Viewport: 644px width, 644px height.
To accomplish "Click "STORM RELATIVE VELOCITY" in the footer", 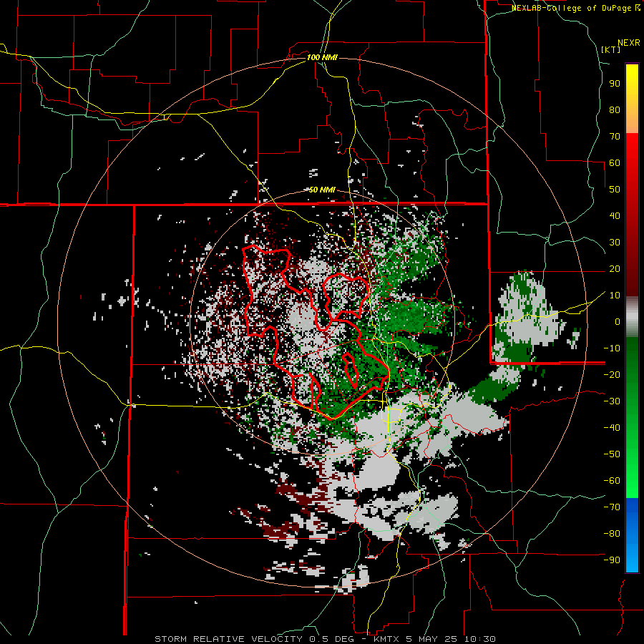I will (228, 639).
